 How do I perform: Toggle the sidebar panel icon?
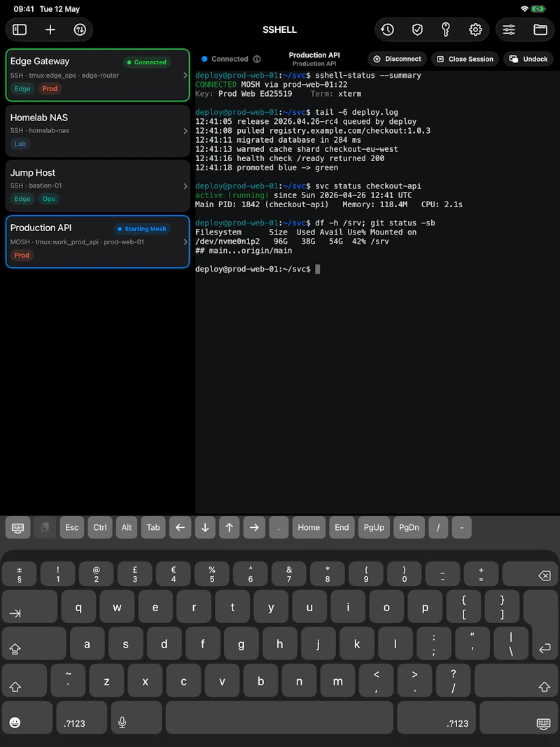pyautogui.click(x=20, y=29)
